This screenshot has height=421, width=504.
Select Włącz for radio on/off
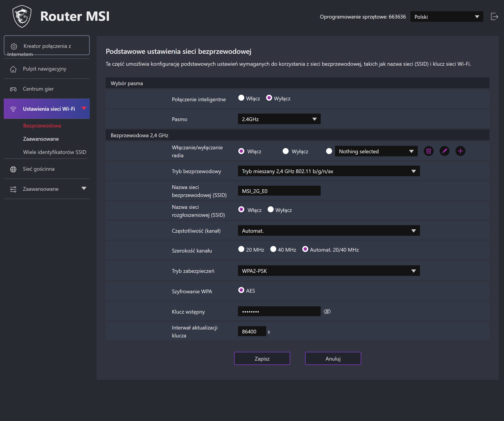click(x=241, y=151)
